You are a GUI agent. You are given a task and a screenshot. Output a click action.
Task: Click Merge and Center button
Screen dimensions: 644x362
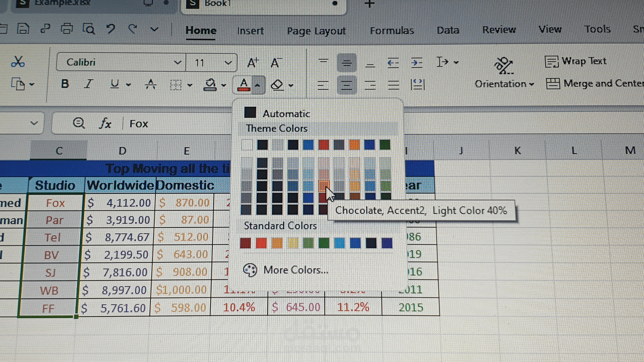click(595, 83)
